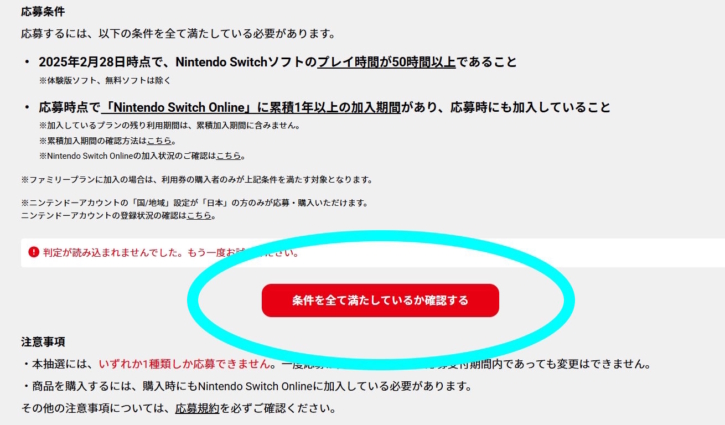This screenshot has width=725, height=425.
Task: Open こちら link for Nintendo Switch Online加入状況
Action: tap(228, 156)
